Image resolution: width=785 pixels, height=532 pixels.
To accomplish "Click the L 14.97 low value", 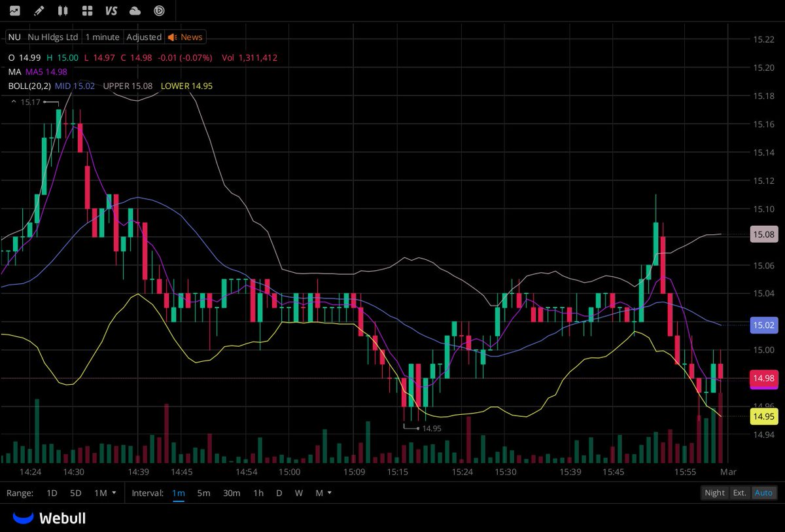I will pos(99,58).
